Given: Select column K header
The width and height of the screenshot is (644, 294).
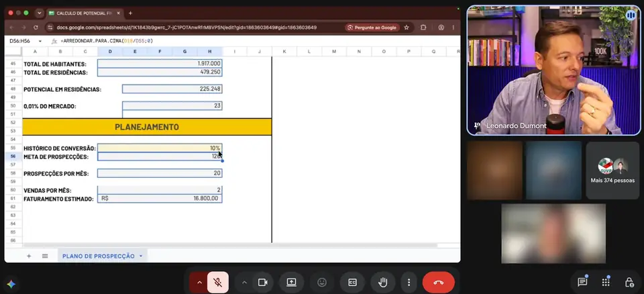Looking at the screenshot, I should [x=284, y=52].
